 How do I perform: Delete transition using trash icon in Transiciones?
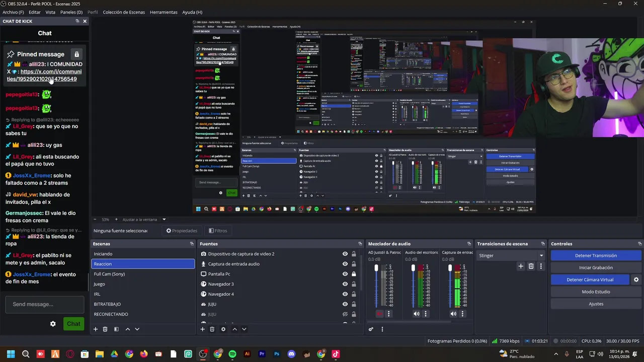pos(531,266)
